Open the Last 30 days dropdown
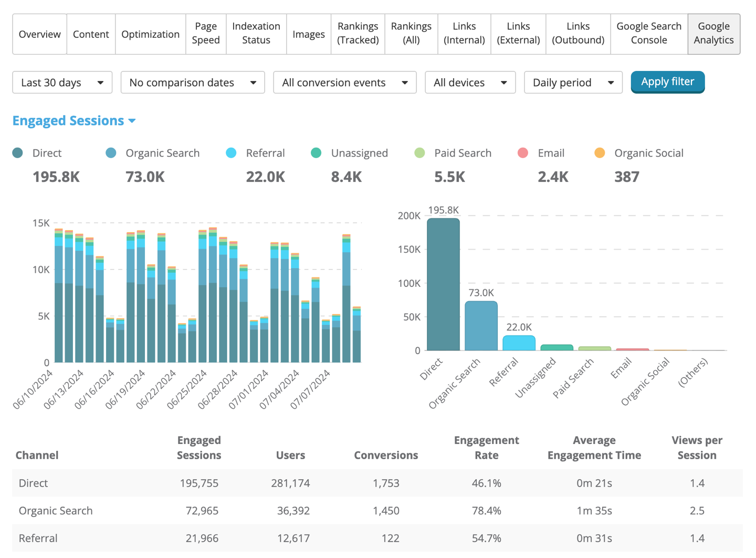 [x=62, y=82]
